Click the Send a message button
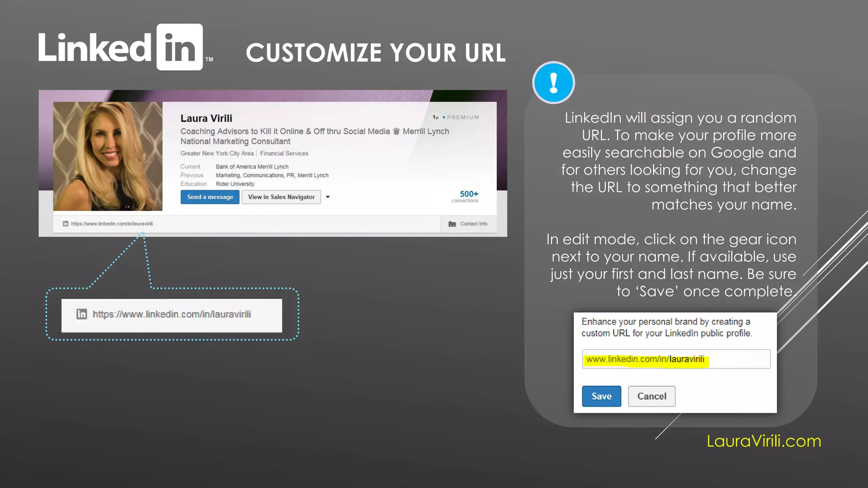 210,197
